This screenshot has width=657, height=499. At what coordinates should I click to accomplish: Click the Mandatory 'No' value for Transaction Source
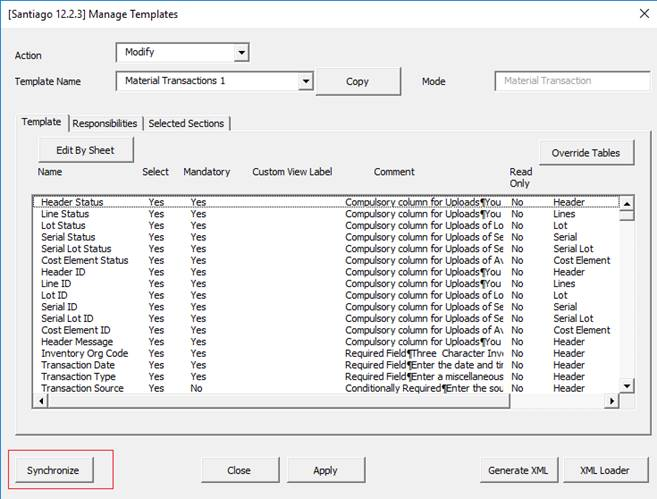click(x=197, y=388)
